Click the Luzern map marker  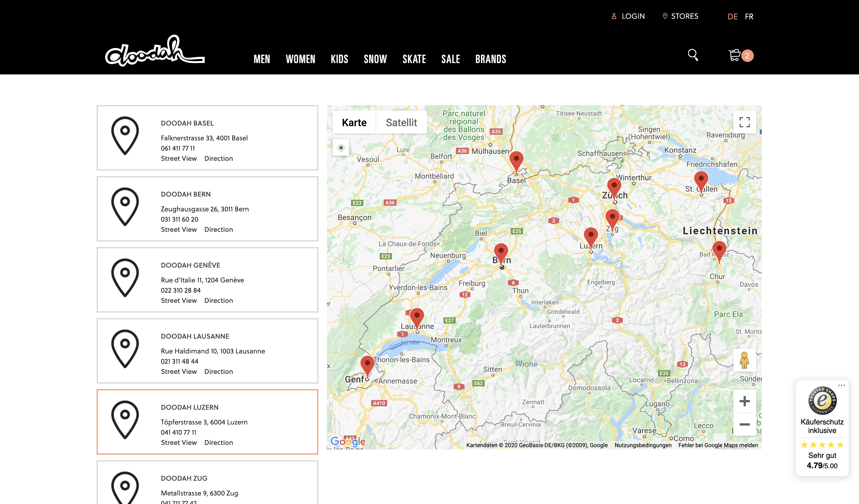591,239
